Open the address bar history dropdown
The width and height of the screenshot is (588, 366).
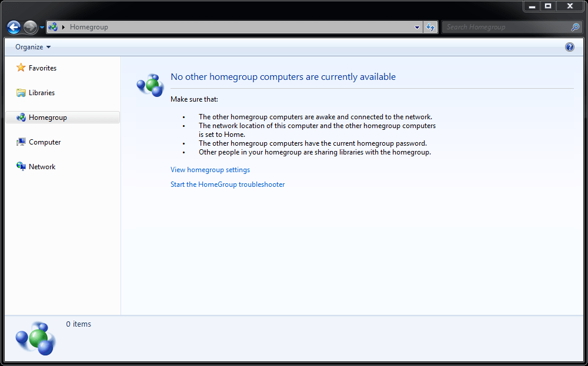417,27
